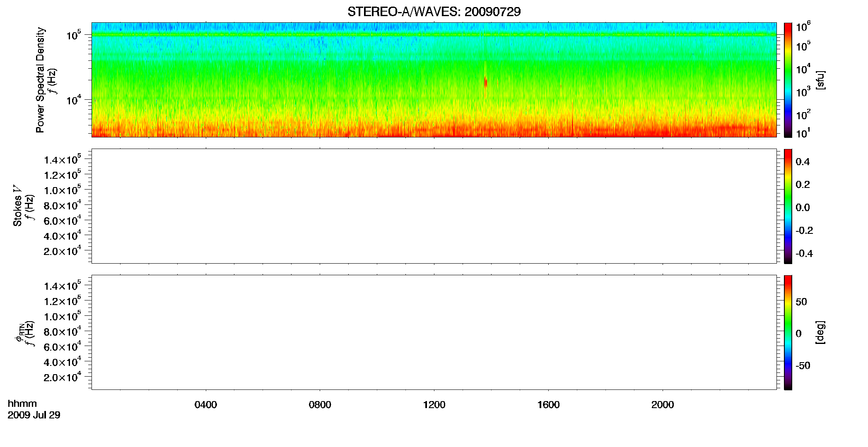The image size is (868, 447).
Task: Click the 1.0×10^5 tick in phi RTN panel
Action: [63, 316]
